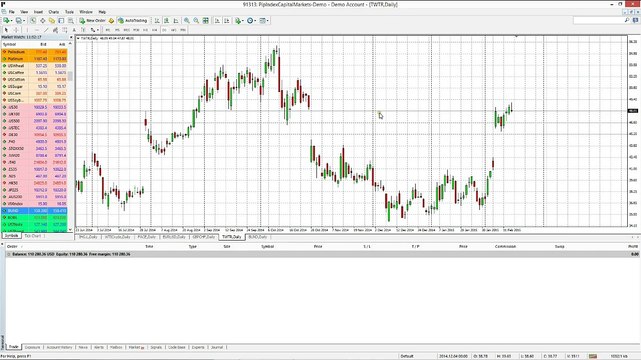Viewport: 641px width, 360px height.
Task: Switch chart to Bar Chart
Action: (157, 20)
